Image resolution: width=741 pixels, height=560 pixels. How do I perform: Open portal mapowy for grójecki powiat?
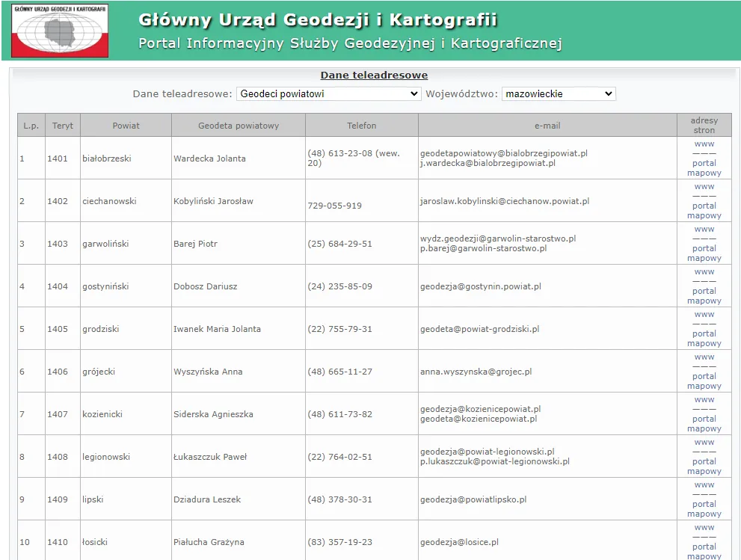click(704, 381)
